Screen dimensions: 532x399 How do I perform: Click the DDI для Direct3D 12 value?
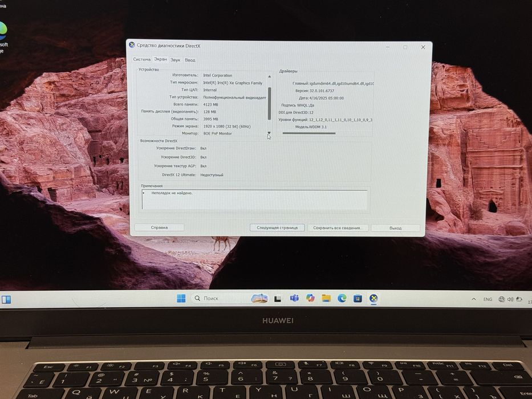tap(311, 112)
